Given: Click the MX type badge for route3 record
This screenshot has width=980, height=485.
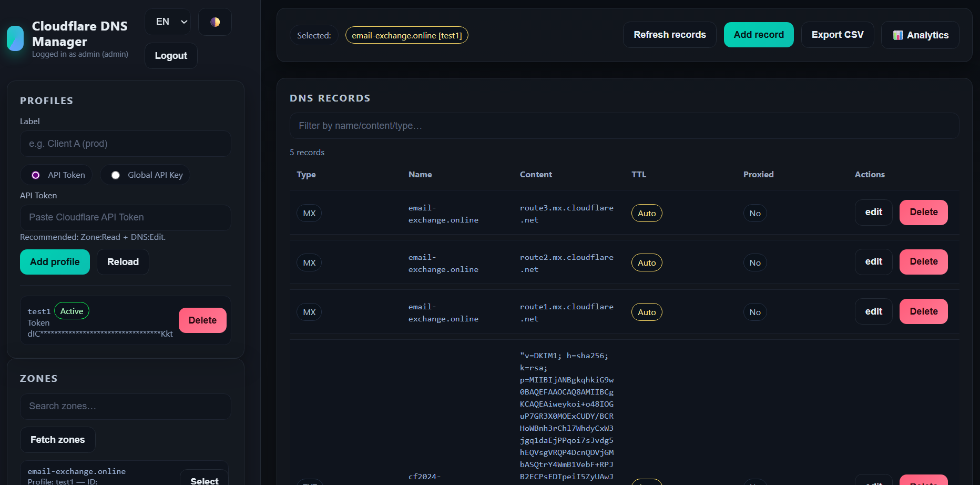Looking at the screenshot, I should click(x=309, y=213).
